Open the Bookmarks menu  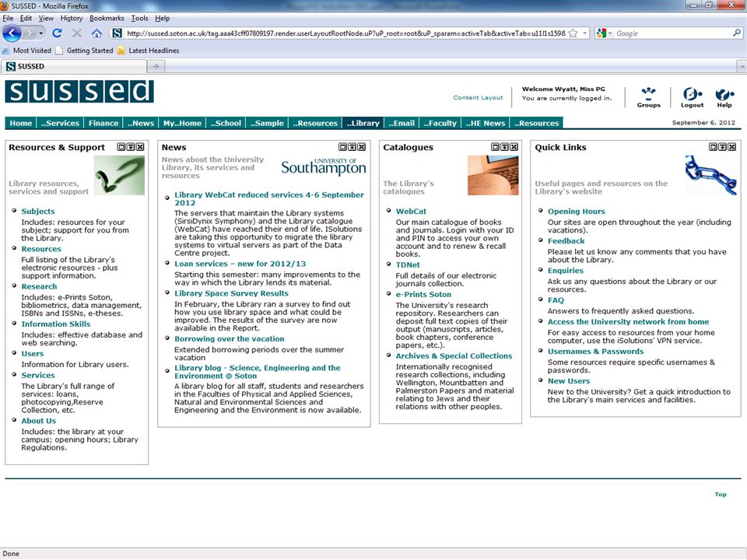tap(107, 18)
